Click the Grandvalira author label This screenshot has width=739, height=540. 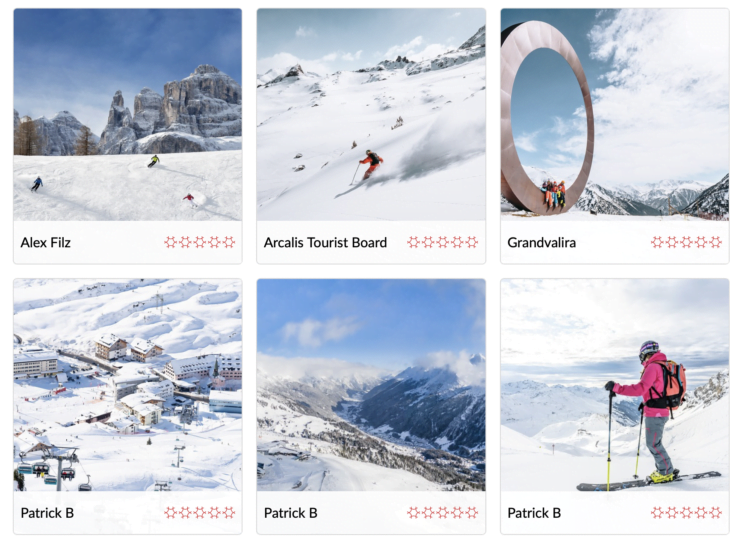(x=542, y=242)
